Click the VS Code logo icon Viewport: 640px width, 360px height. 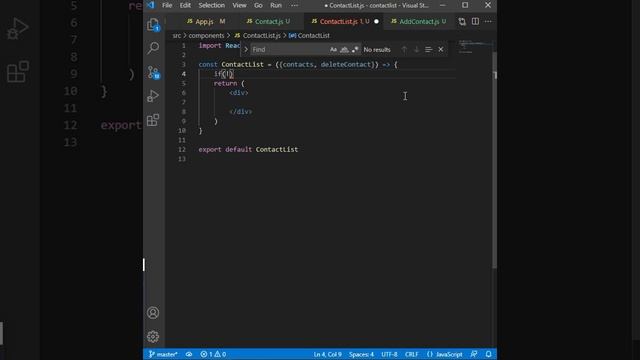(x=151, y=5)
